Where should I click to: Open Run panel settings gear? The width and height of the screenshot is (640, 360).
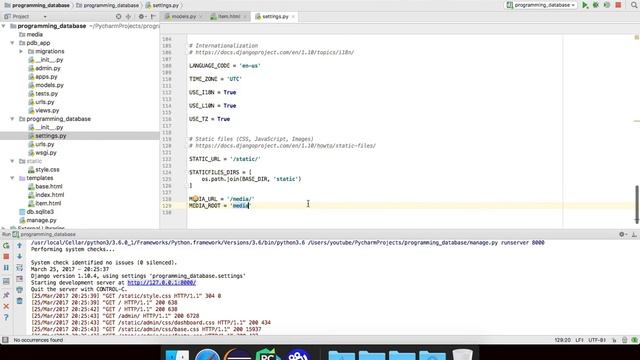[622, 234]
